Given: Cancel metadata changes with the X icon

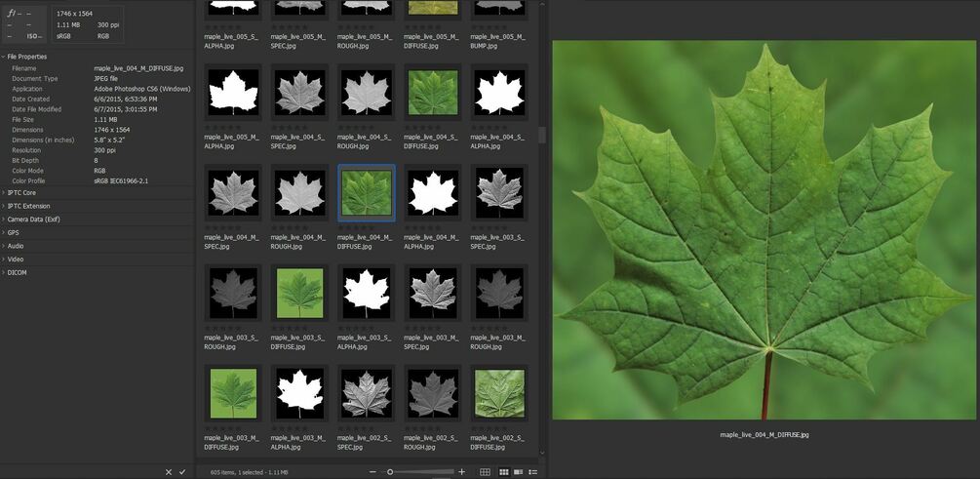Looking at the screenshot, I should tap(168, 472).
